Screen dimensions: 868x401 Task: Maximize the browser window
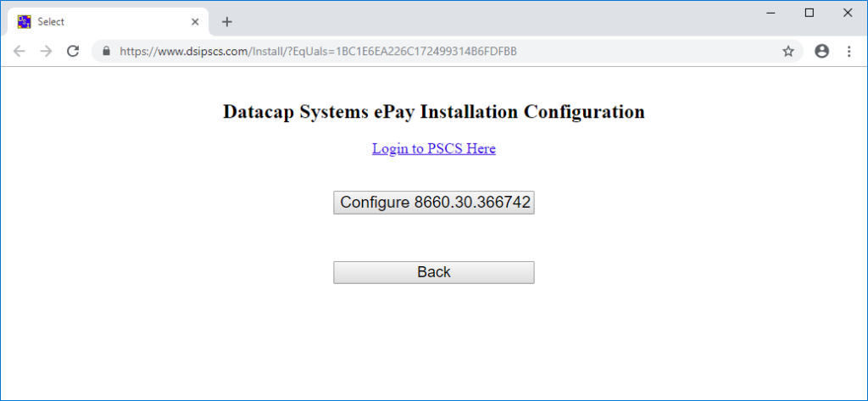pyautogui.click(x=810, y=13)
